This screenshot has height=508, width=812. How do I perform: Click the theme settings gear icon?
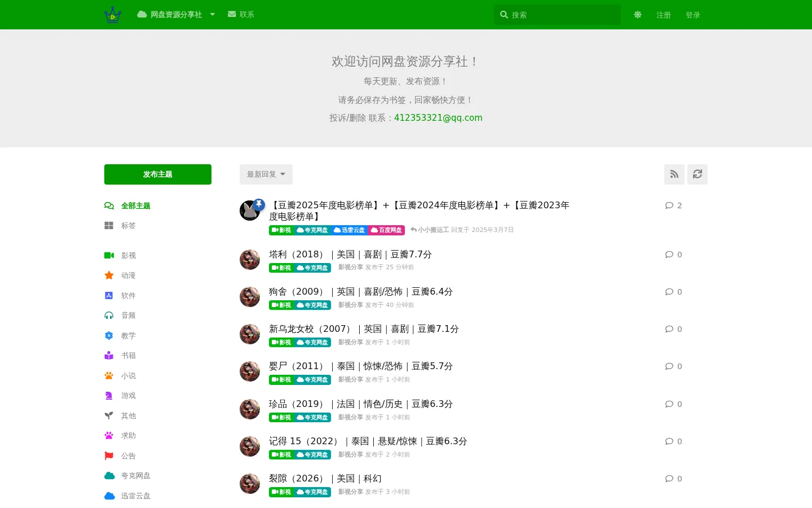pyautogui.click(x=638, y=15)
